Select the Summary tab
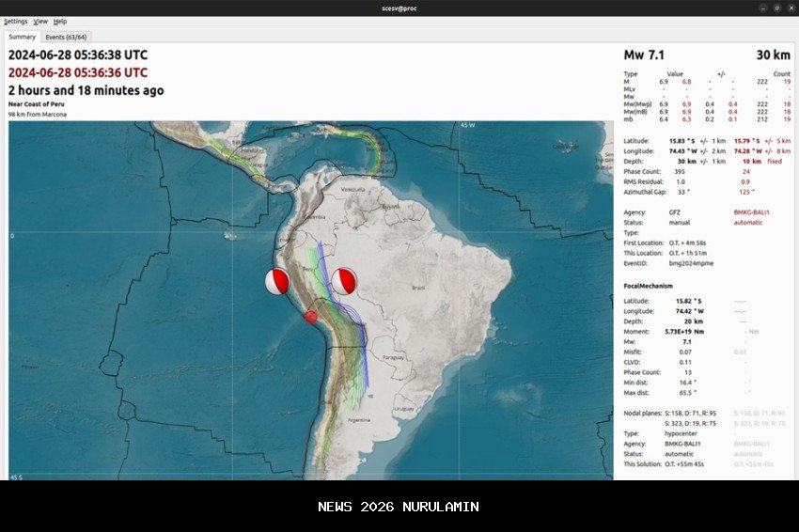The height and width of the screenshot is (532, 799). (x=22, y=37)
